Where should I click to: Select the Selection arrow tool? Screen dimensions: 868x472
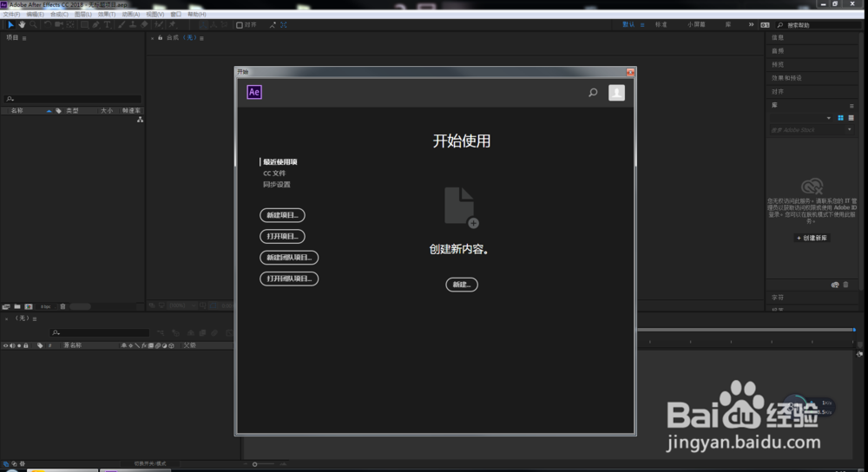[10, 25]
